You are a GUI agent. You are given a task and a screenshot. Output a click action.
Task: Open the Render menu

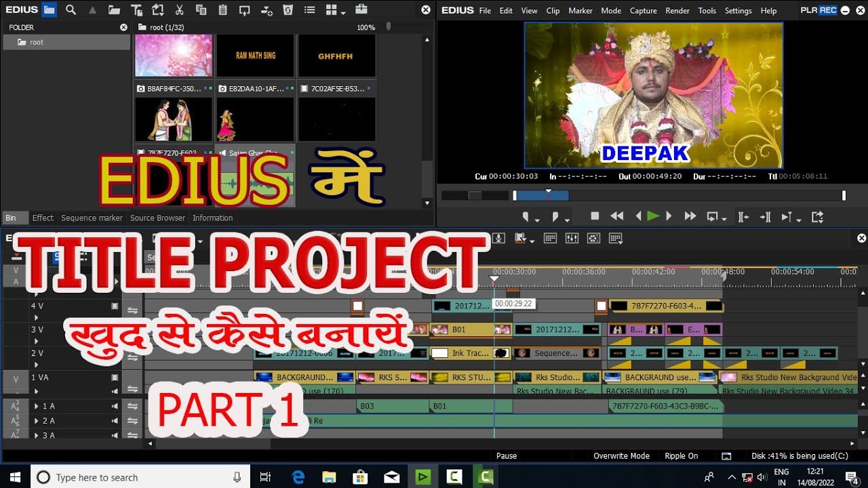(677, 11)
